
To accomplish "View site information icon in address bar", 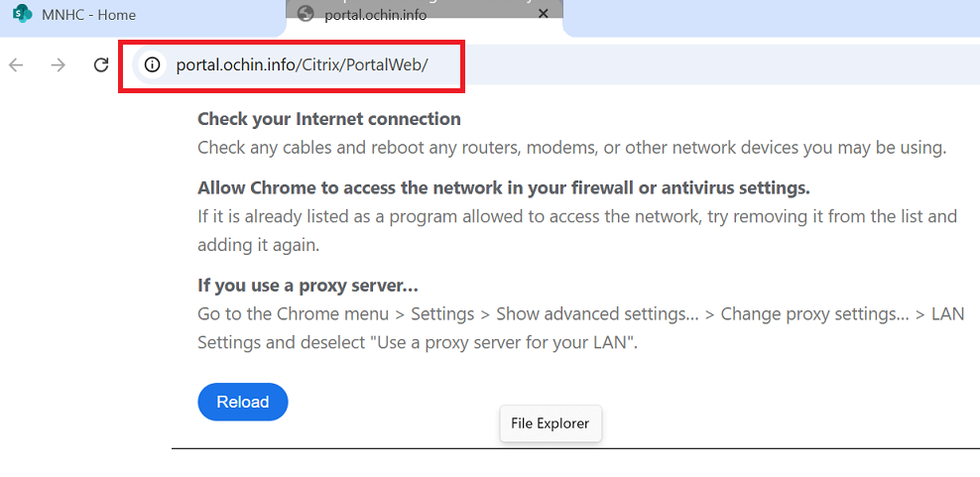I will [x=152, y=65].
